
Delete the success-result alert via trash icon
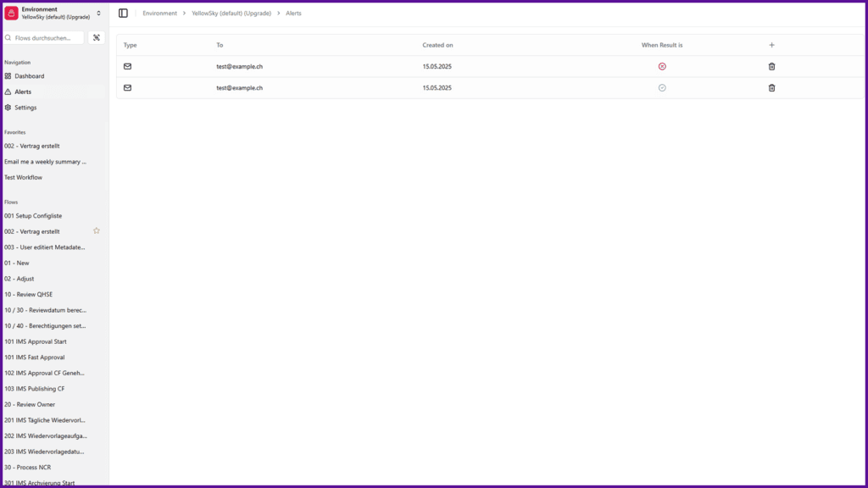(x=771, y=88)
